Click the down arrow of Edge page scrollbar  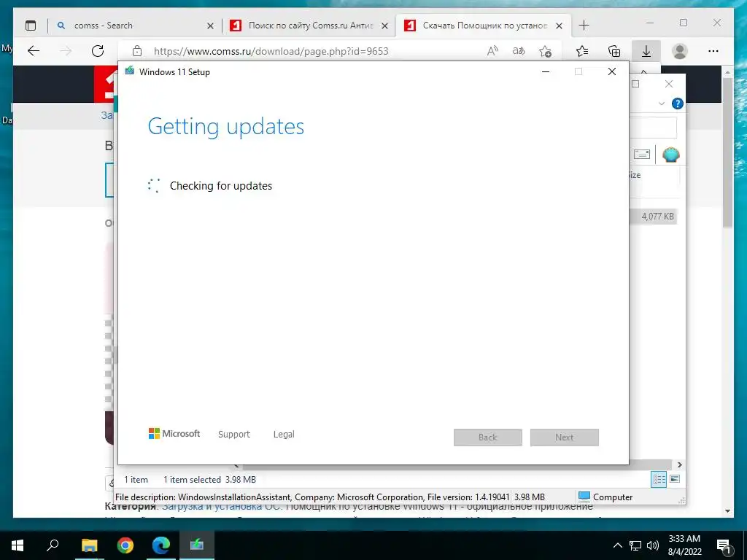[x=727, y=511]
